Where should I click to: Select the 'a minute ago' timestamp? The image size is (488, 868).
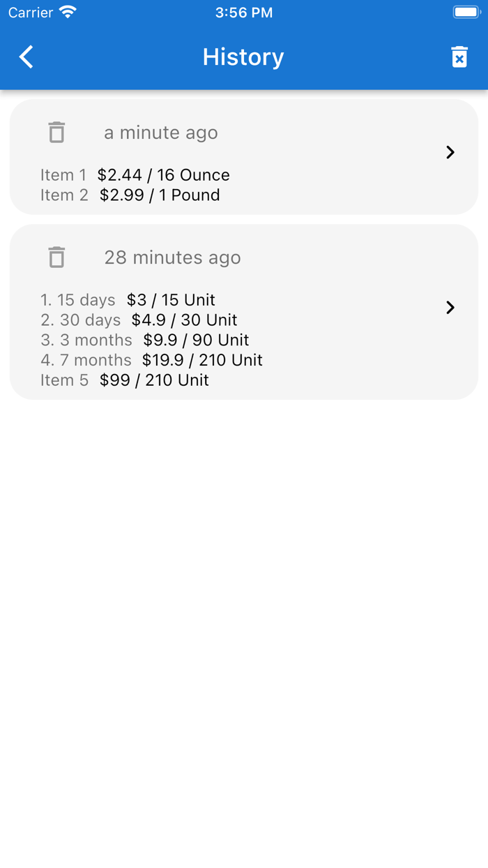click(161, 133)
